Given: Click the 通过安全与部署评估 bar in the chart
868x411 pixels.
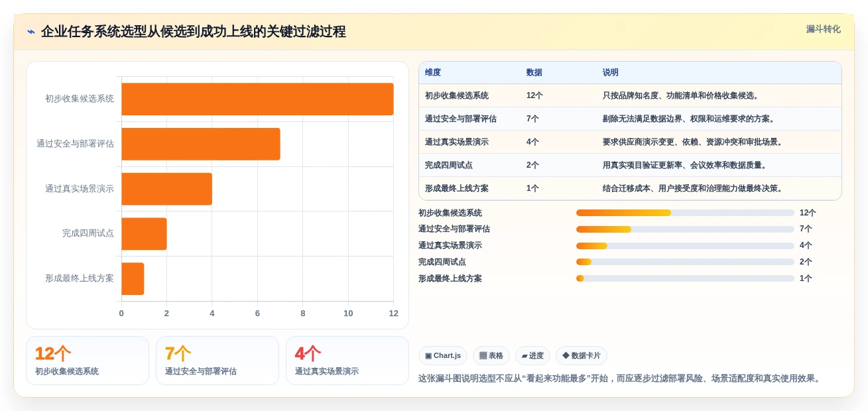Looking at the screenshot, I should 201,144.
